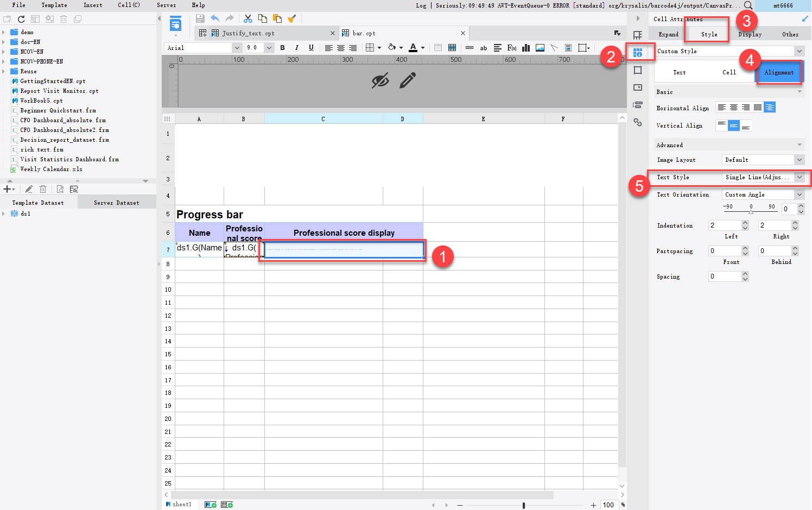
Task: Select the Cut (scissors) tool
Action: 248,18
